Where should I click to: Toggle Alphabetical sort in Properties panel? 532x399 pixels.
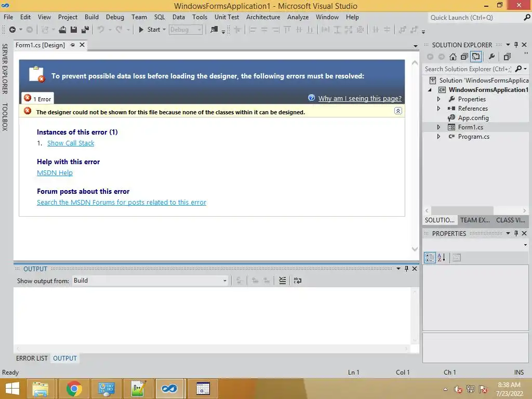[x=442, y=258]
